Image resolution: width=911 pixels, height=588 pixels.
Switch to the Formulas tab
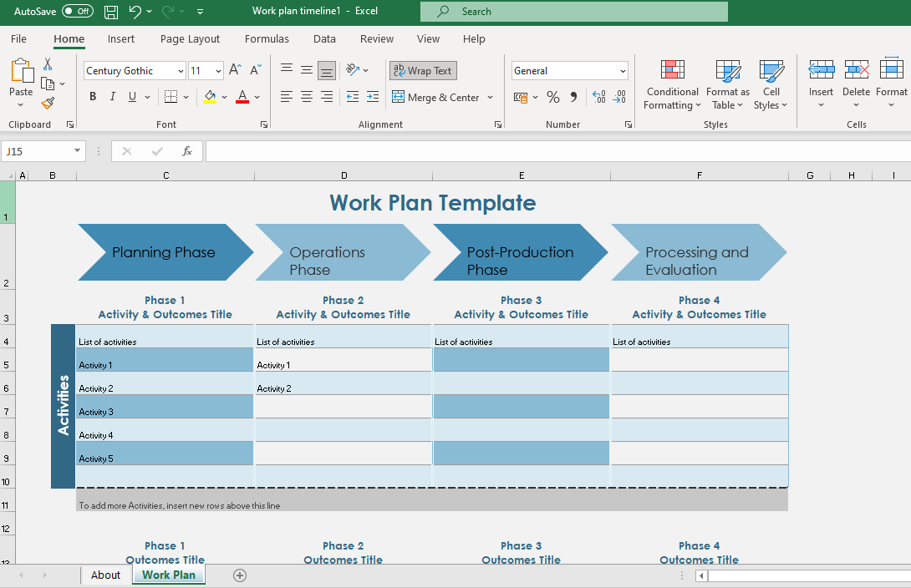pyautogui.click(x=267, y=39)
